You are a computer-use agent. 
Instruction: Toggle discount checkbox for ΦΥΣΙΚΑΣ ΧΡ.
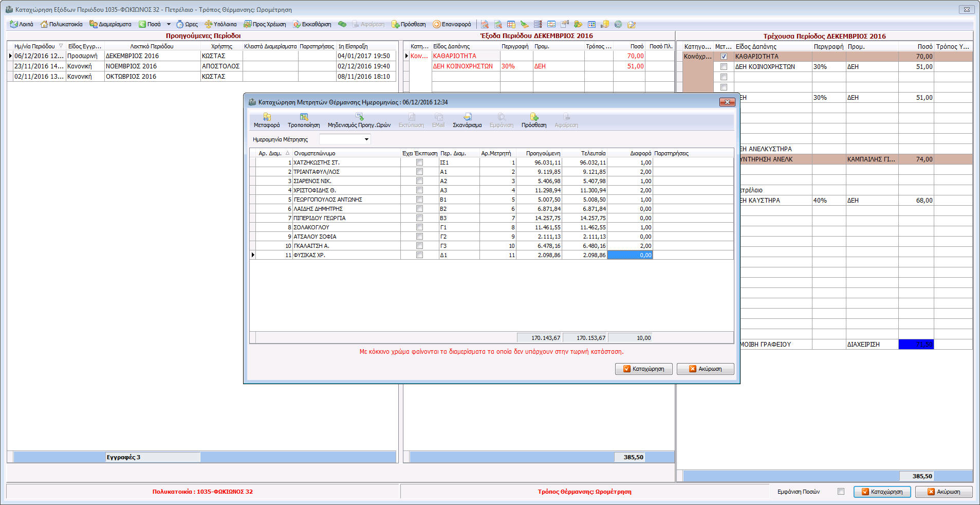coord(419,255)
